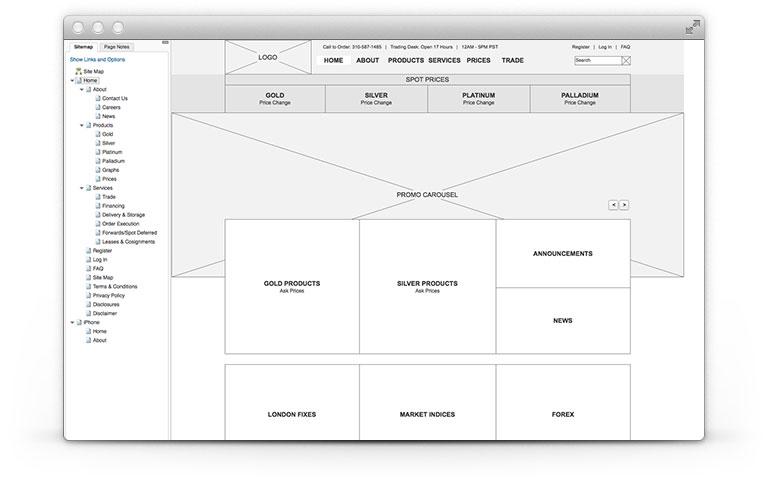The image size is (768, 480).
Task: Switch to the Page Notes tab
Action: pyautogui.click(x=117, y=47)
